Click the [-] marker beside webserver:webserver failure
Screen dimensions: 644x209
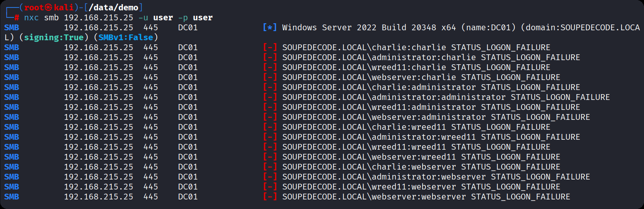coord(270,197)
